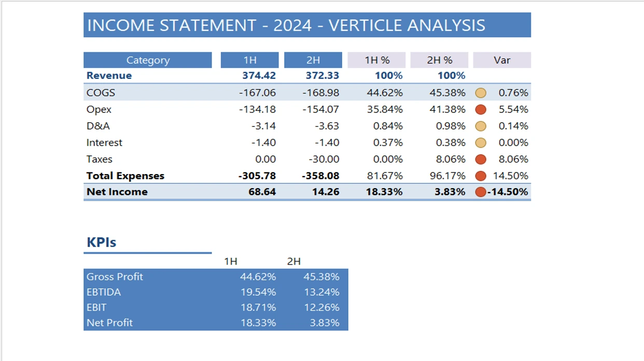
Task: Click the COGS row label
Action: click(101, 93)
